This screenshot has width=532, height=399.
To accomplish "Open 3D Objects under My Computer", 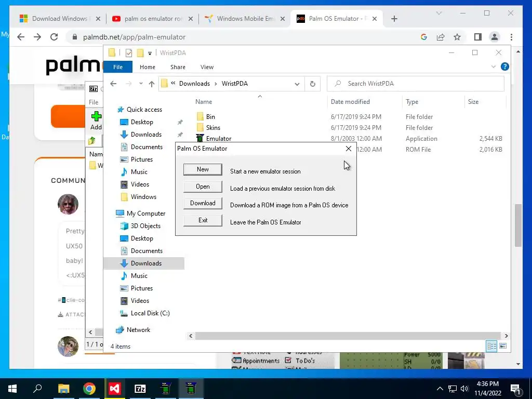I will (x=145, y=226).
